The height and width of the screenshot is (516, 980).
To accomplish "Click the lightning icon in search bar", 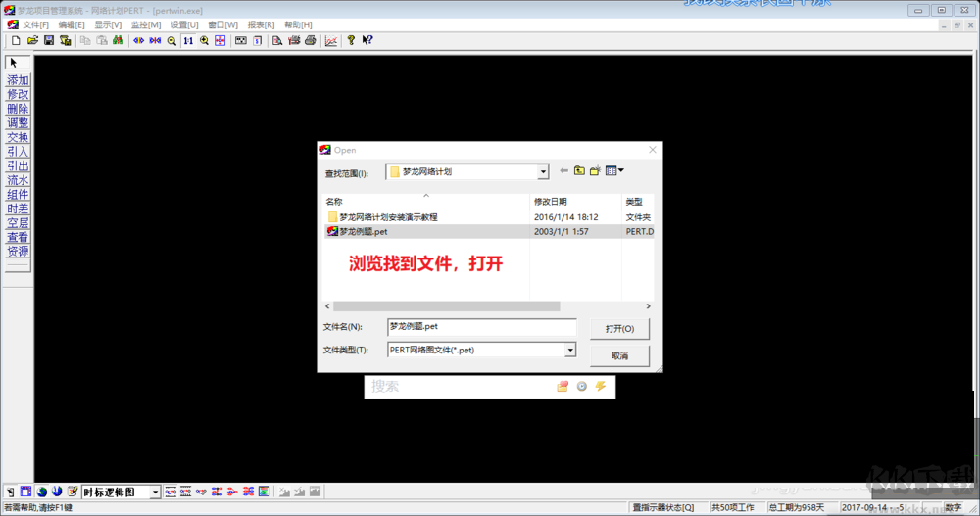I will [601, 386].
